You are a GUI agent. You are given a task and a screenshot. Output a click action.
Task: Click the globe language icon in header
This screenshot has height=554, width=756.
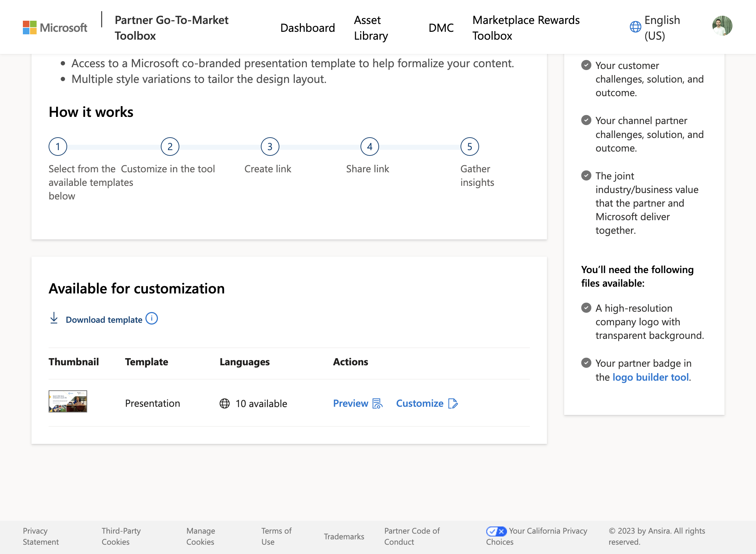[635, 27]
